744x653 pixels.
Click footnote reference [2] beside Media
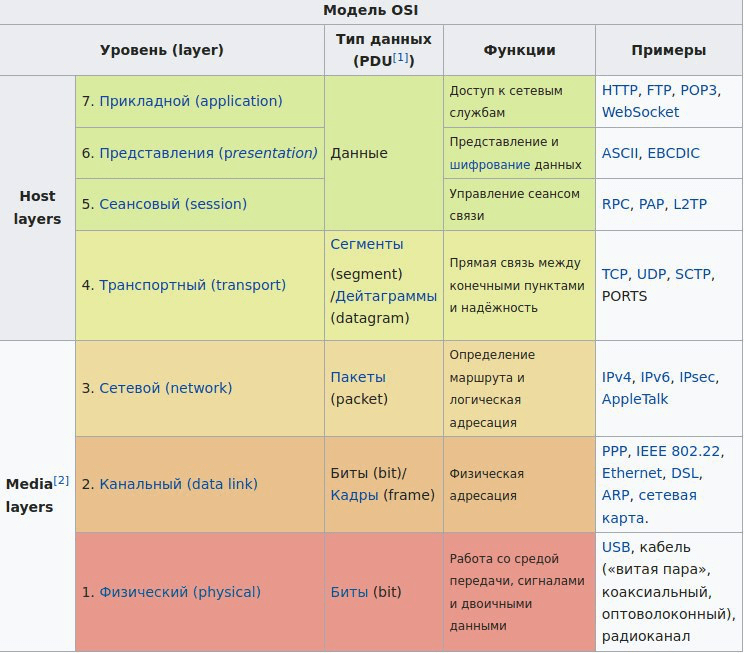click(61, 481)
